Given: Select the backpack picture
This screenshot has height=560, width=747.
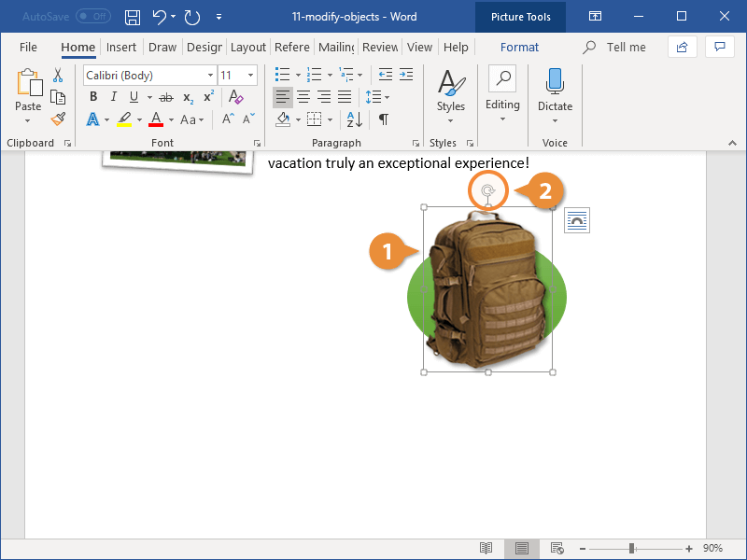Looking at the screenshot, I should click(487, 291).
